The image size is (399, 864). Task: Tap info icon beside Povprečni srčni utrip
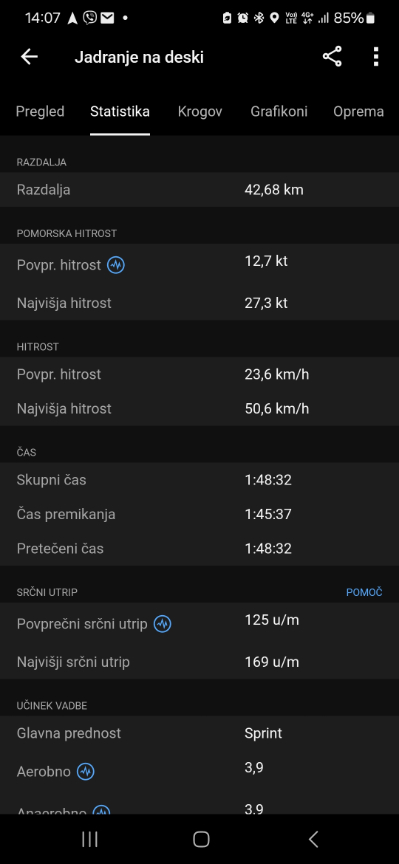point(162,624)
